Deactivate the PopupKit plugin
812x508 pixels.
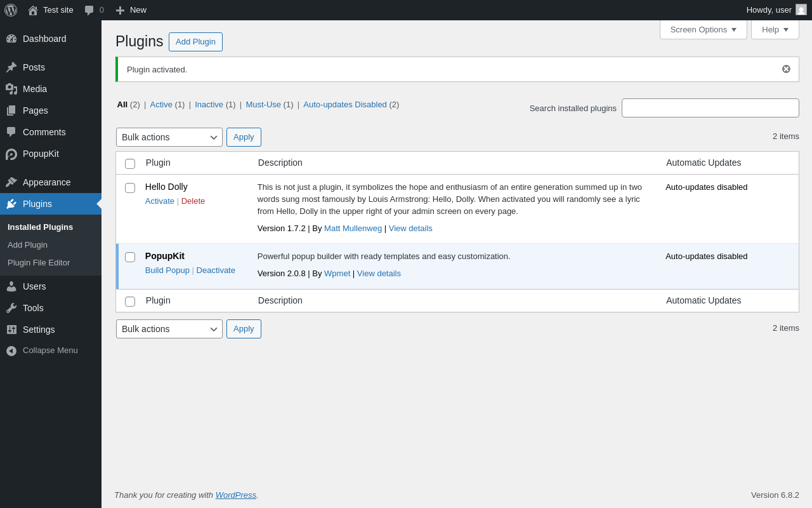pyautogui.click(x=216, y=271)
